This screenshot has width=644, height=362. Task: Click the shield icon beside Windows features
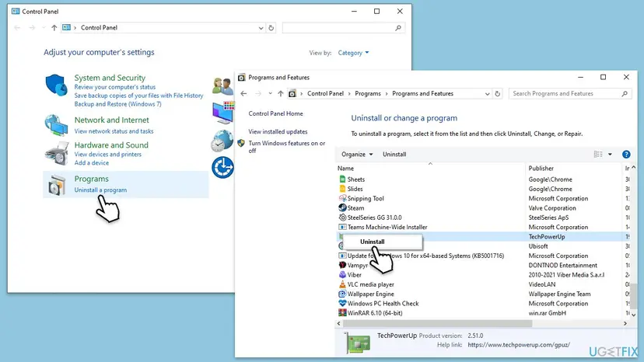241,143
